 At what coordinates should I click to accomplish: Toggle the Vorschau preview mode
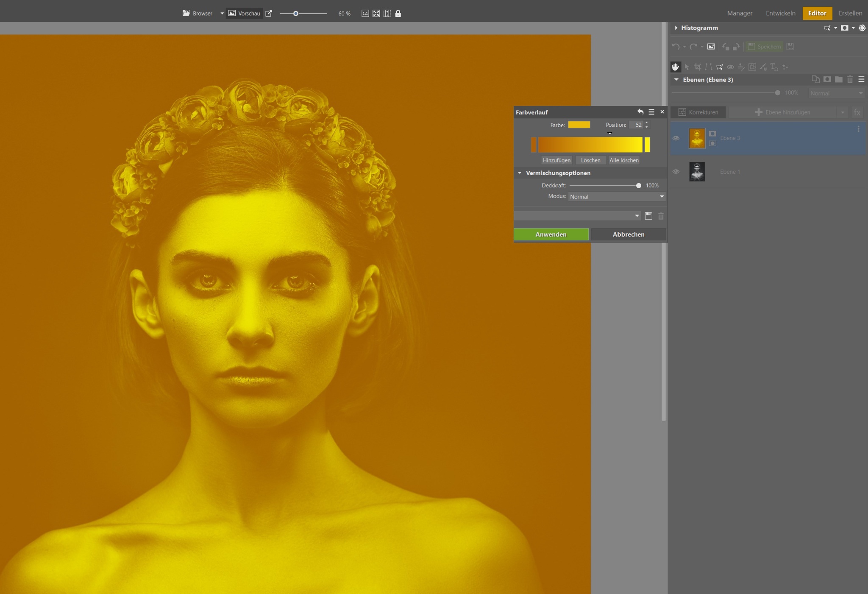point(245,14)
